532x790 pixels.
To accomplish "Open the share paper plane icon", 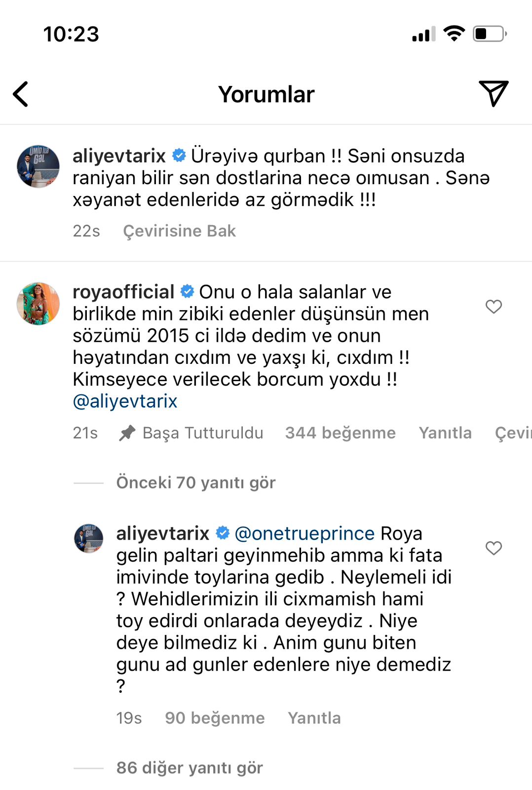I will 493,93.
